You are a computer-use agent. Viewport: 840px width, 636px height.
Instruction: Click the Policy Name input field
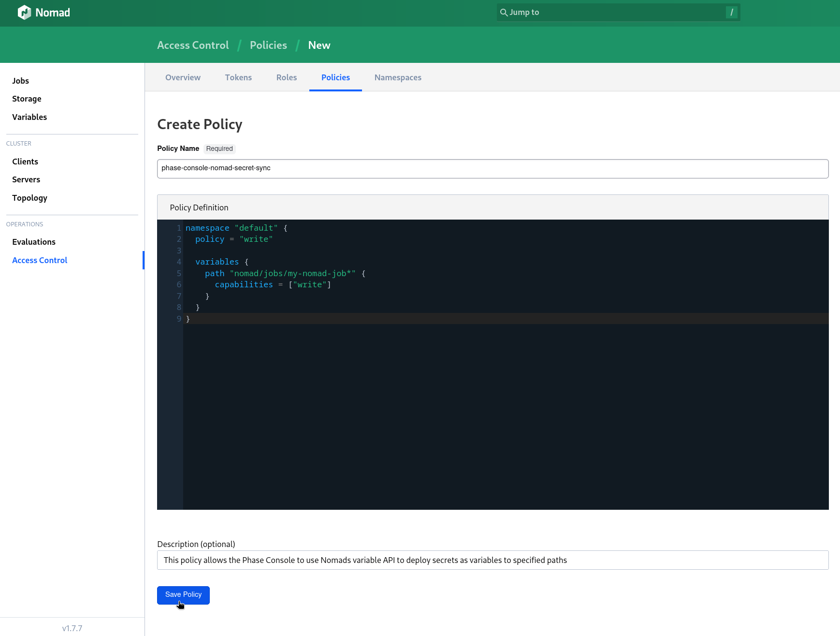click(492, 168)
